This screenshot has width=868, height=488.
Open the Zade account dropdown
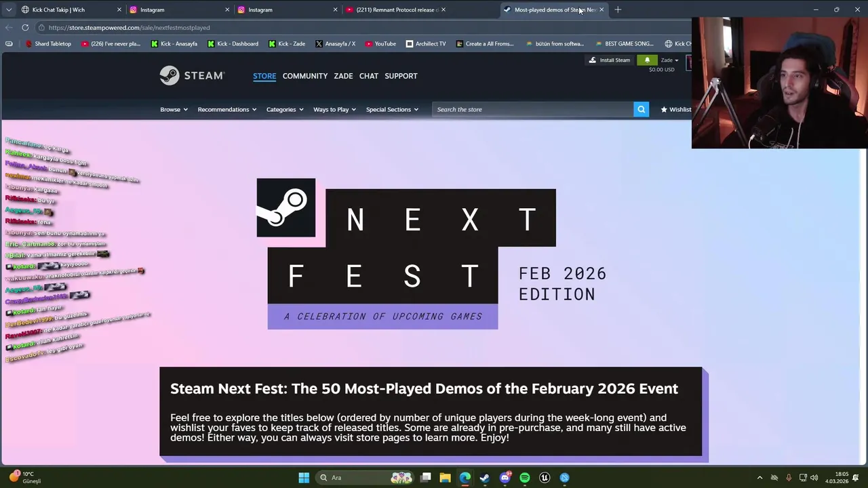(x=669, y=60)
